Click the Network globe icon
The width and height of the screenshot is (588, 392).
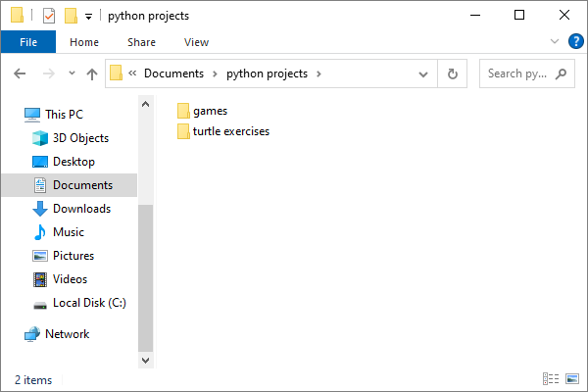pos(32,334)
